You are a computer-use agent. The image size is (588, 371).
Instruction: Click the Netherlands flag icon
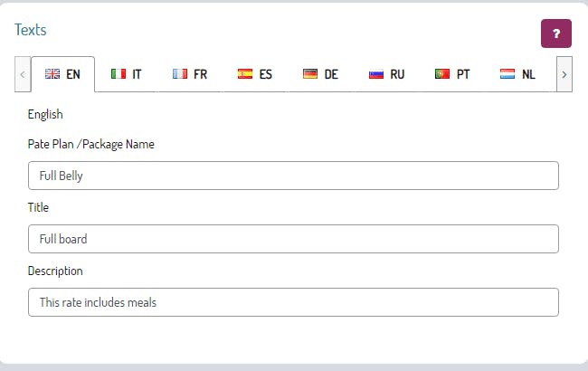[507, 74]
